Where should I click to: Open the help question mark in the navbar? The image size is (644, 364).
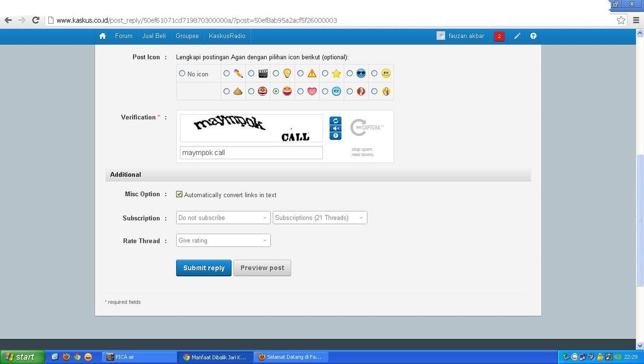(x=533, y=36)
